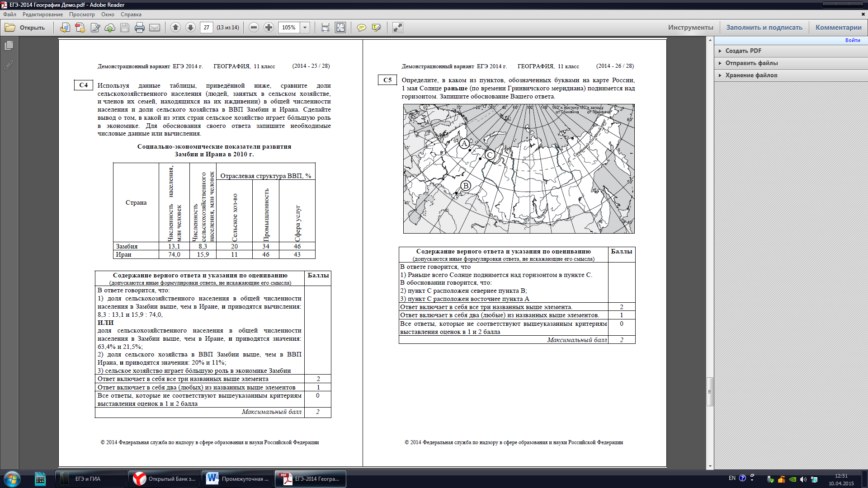Click the C5 task label box

coord(387,80)
